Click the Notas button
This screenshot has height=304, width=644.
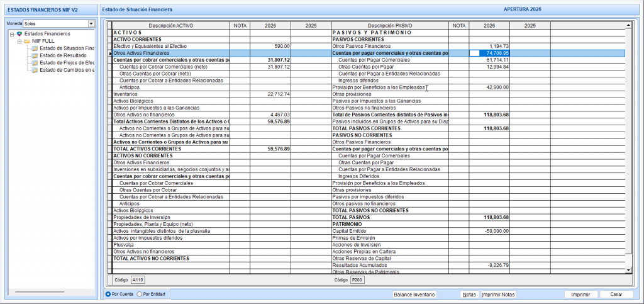469,295
